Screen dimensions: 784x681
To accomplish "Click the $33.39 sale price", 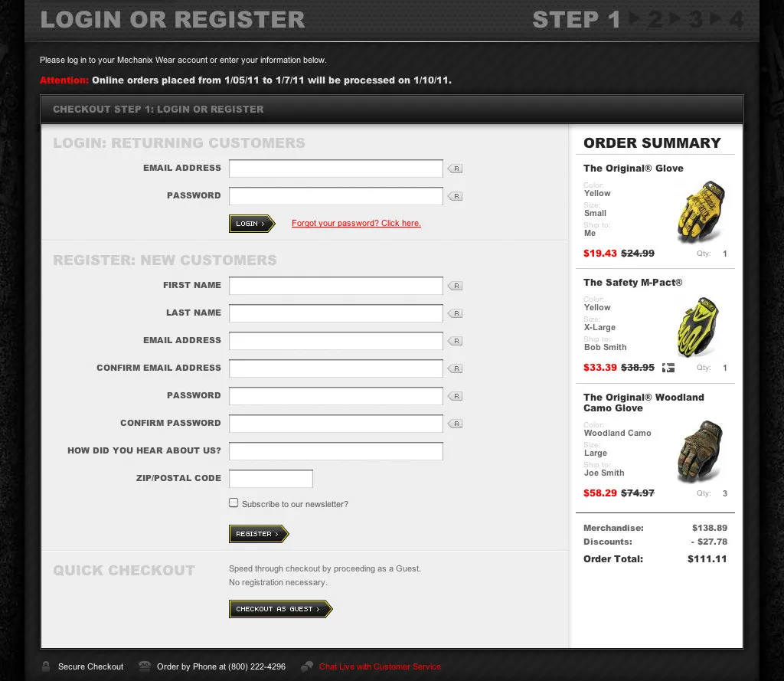I will point(600,367).
